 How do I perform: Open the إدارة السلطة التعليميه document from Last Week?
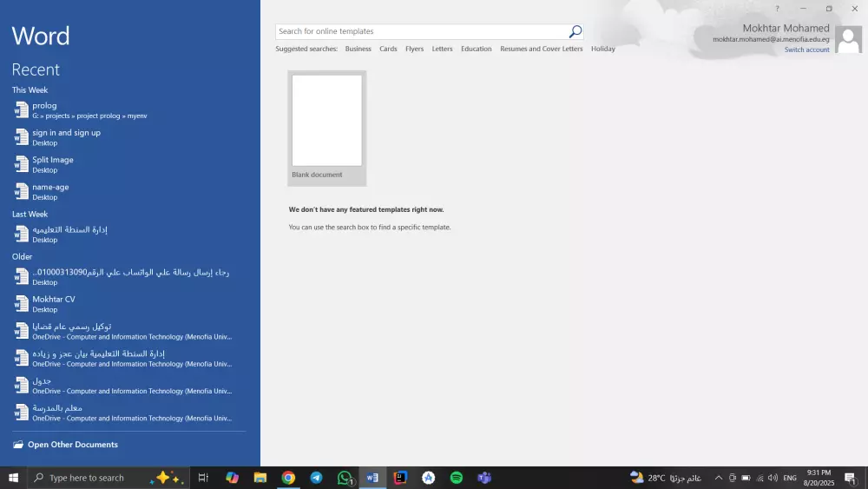pyautogui.click(x=129, y=235)
